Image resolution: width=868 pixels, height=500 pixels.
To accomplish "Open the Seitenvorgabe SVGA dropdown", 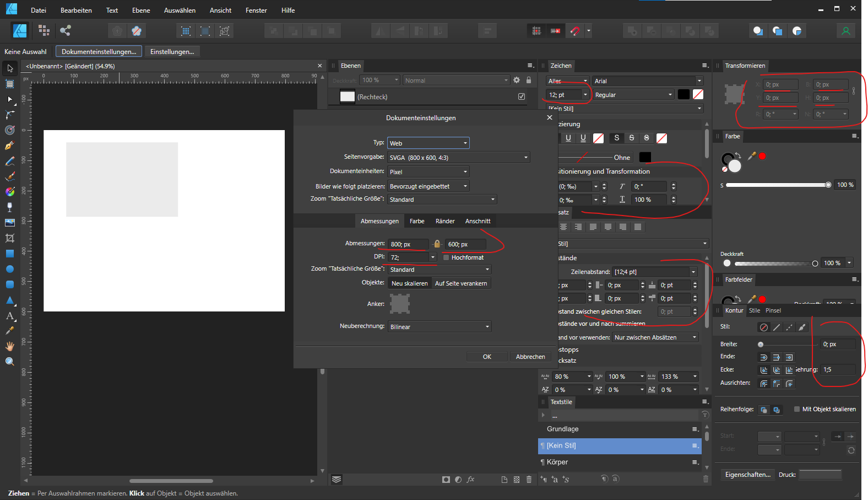I will point(458,157).
